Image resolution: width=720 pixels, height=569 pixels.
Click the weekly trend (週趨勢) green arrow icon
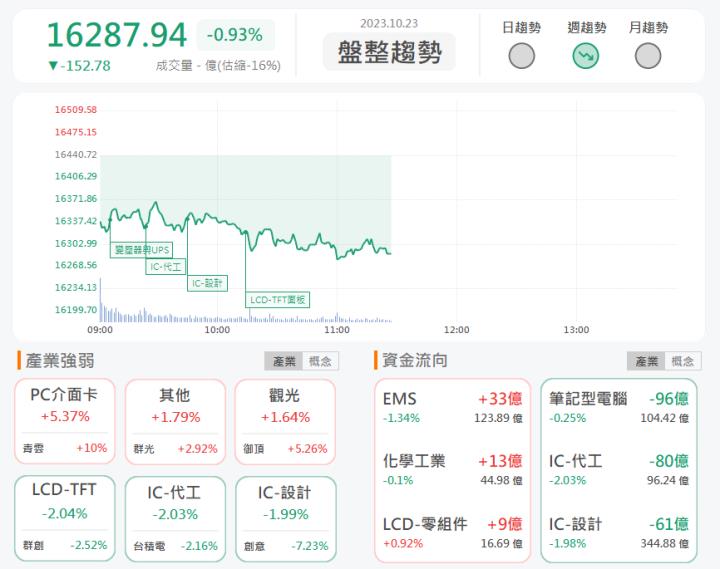click(585, 56)
